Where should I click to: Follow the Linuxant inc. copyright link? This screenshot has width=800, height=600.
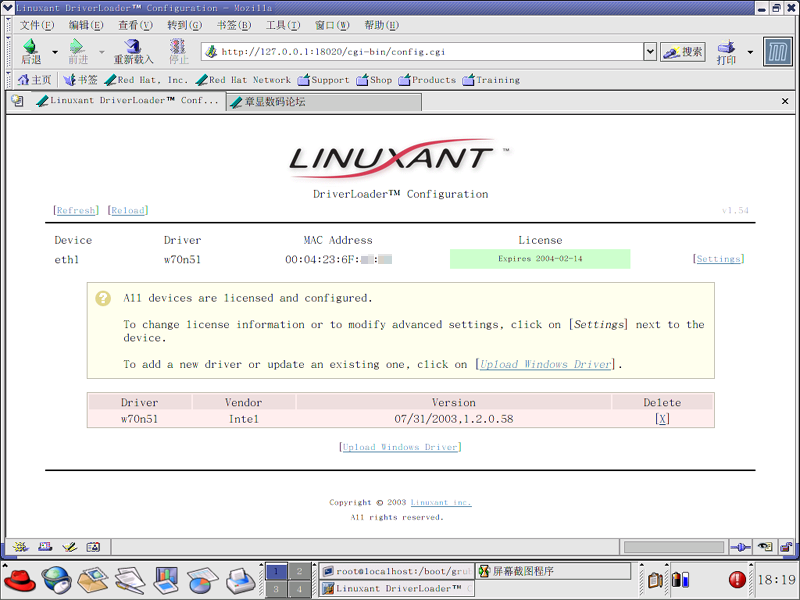pyautogui.click(x=441, y=503)
